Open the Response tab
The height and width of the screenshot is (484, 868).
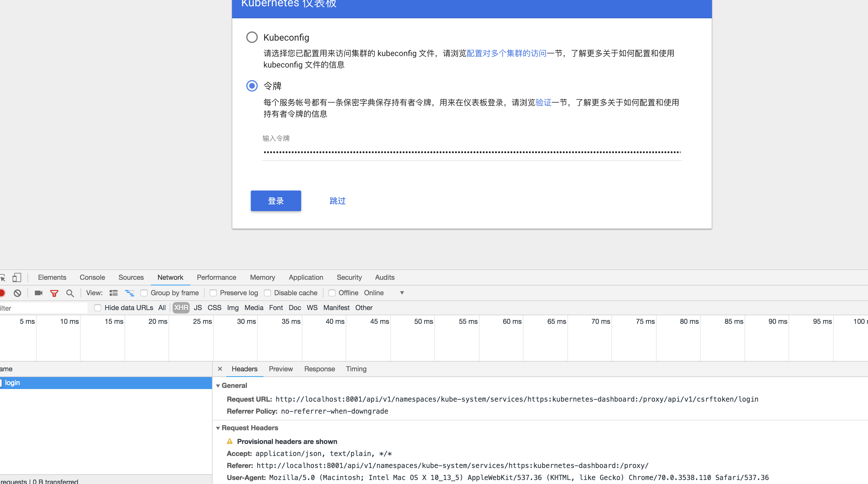coord(319,369)
